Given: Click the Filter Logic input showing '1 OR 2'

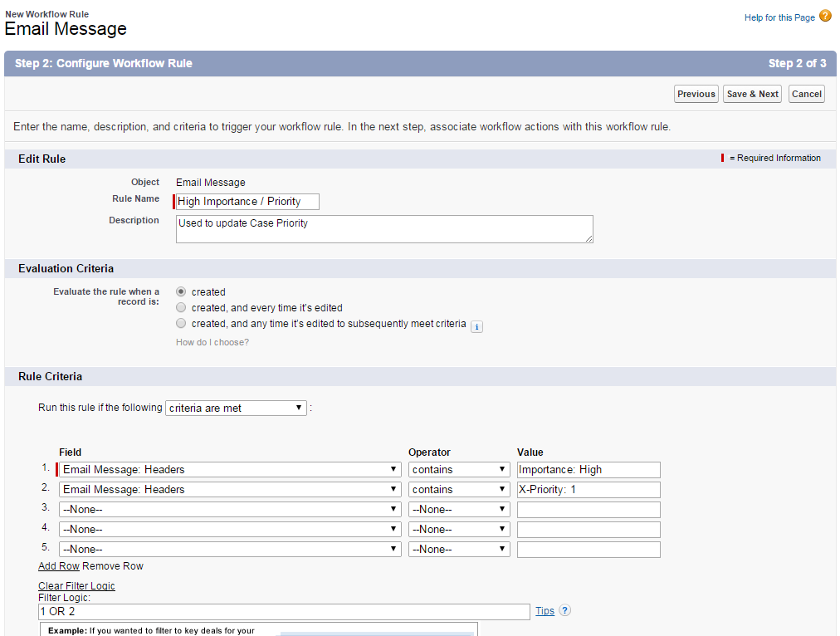Looking at the screenshot, I should tap(284, 611).
